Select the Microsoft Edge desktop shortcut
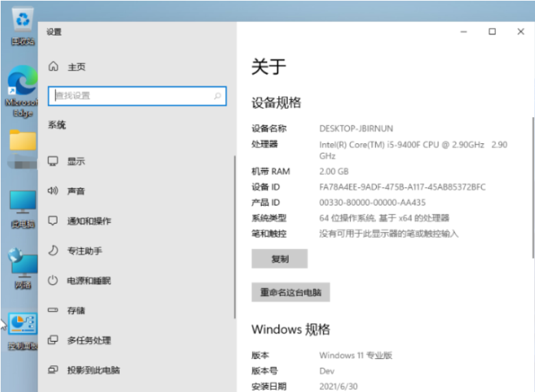 point(23,85)
